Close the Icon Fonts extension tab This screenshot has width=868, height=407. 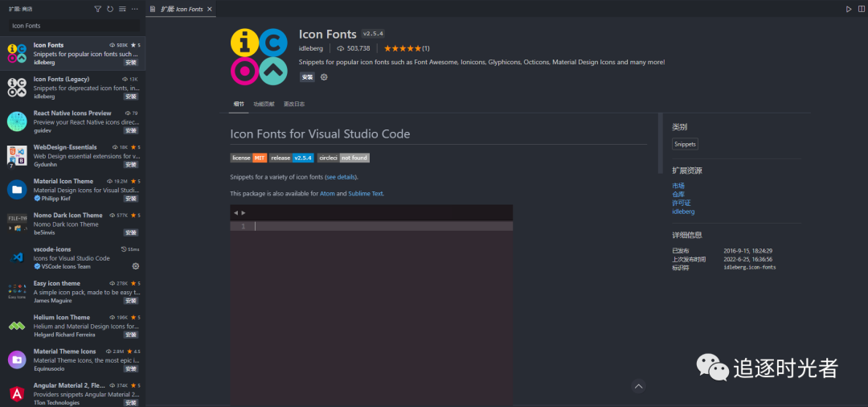(x=209, y=9)
